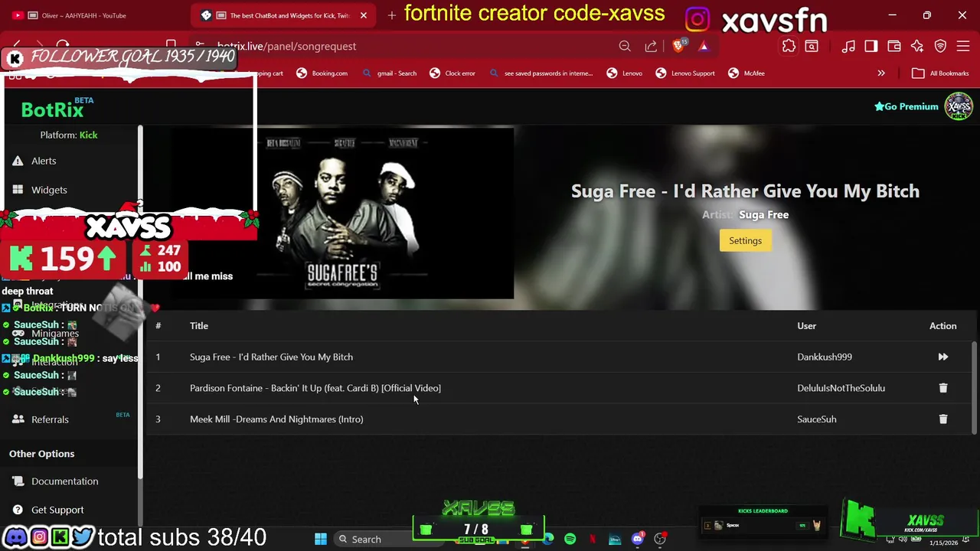Screen dimensions: 980x551
Task: Click the share page icon
Action: point(651,46)
